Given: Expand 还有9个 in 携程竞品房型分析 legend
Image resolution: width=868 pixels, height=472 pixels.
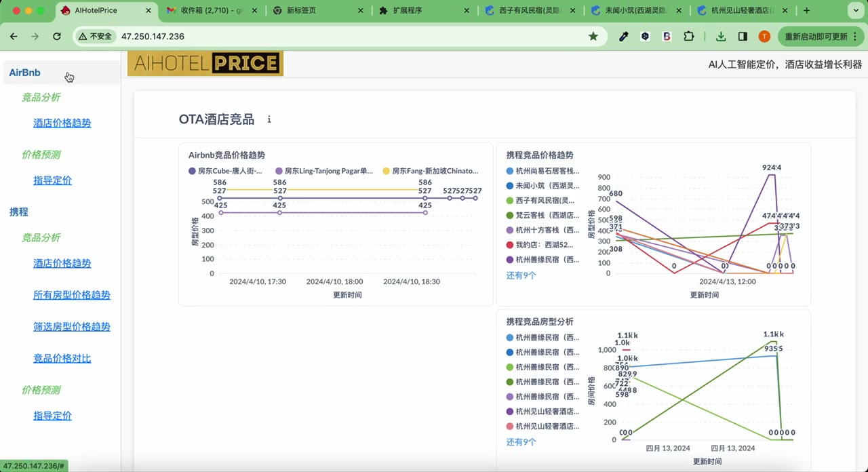Looking at the screenshot, I should (521, 442).
